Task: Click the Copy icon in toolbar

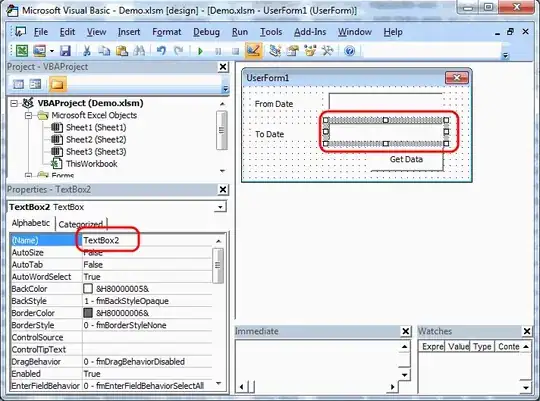Action: tap(104, 51)
